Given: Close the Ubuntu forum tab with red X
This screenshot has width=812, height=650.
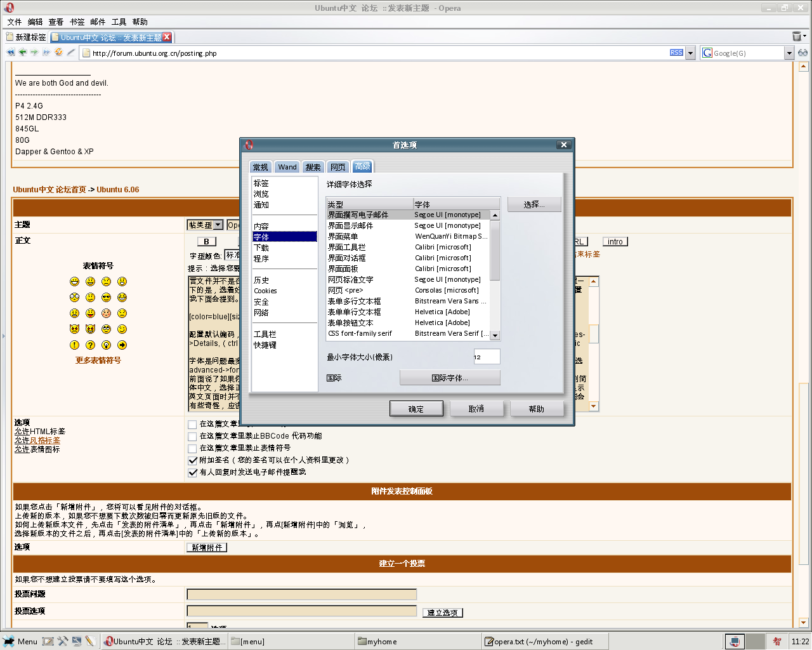Looking at the screenshot, I should pos(167,37).
